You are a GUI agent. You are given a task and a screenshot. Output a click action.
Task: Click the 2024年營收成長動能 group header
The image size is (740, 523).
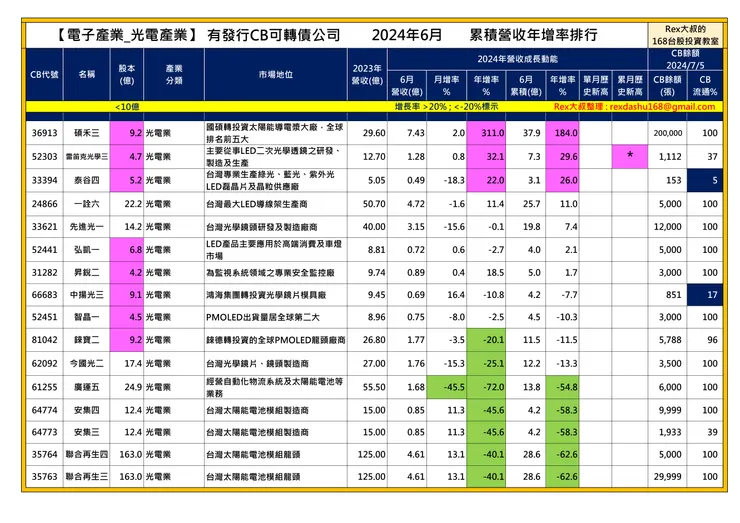(x=517, y=59)
